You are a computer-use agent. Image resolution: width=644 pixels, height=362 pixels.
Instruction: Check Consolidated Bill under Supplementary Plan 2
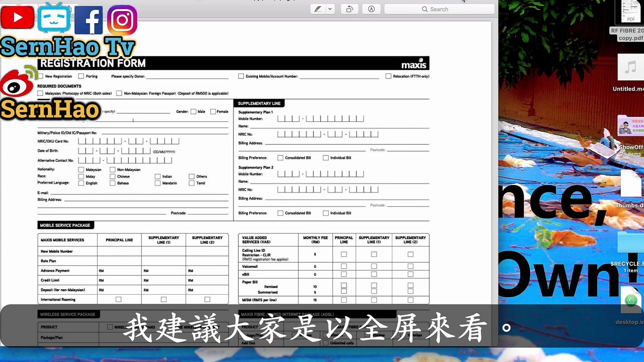point(280,213)
